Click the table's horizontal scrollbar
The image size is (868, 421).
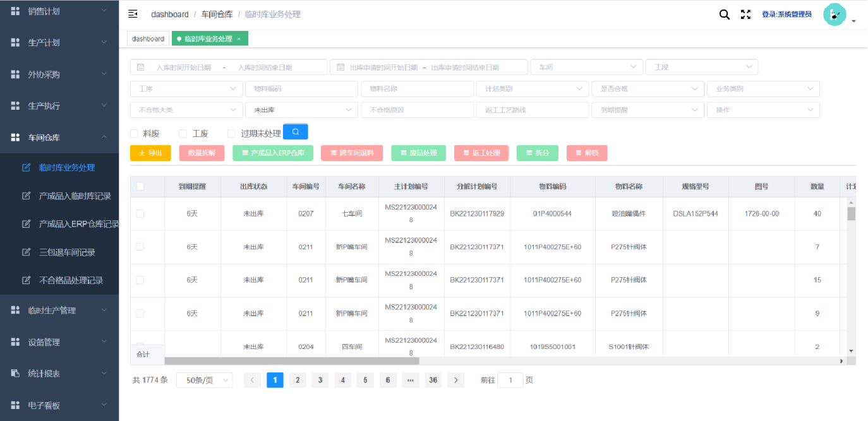pyautogui.click(x=292, y=361)
